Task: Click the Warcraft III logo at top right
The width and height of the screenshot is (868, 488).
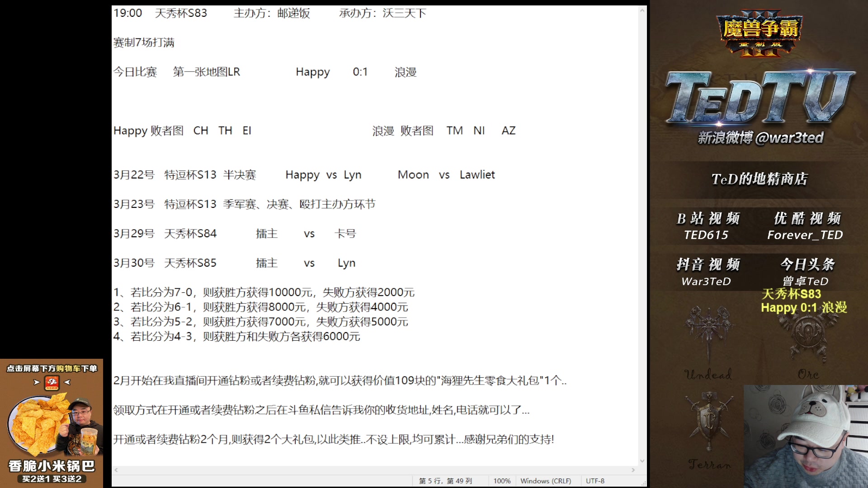Action: [x=760, y=29]
